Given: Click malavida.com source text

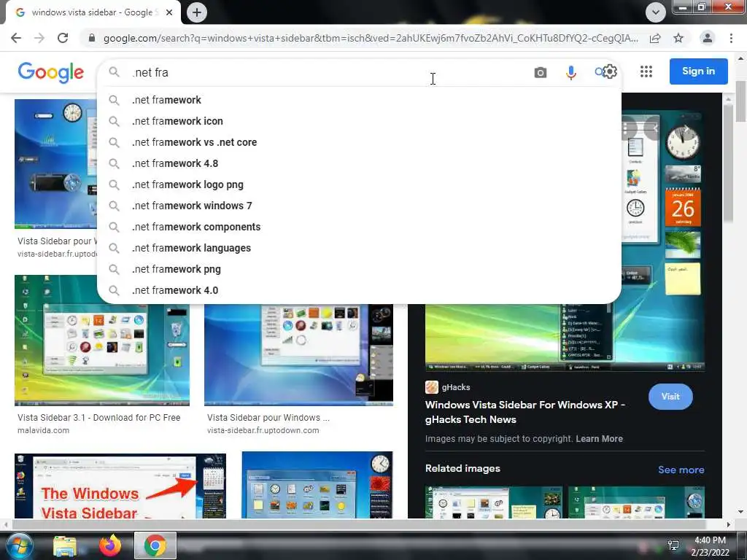Looking at the screenshot, I should tap(43, 430).
